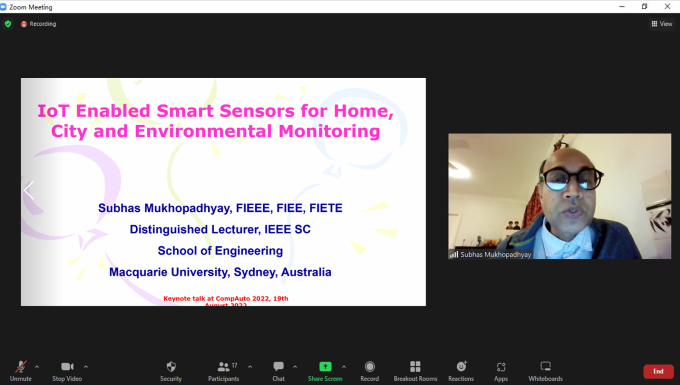This screenshot has height=385, width=680.
Task: Toggle meeting Record button
Action: click(x=369, y=371)
